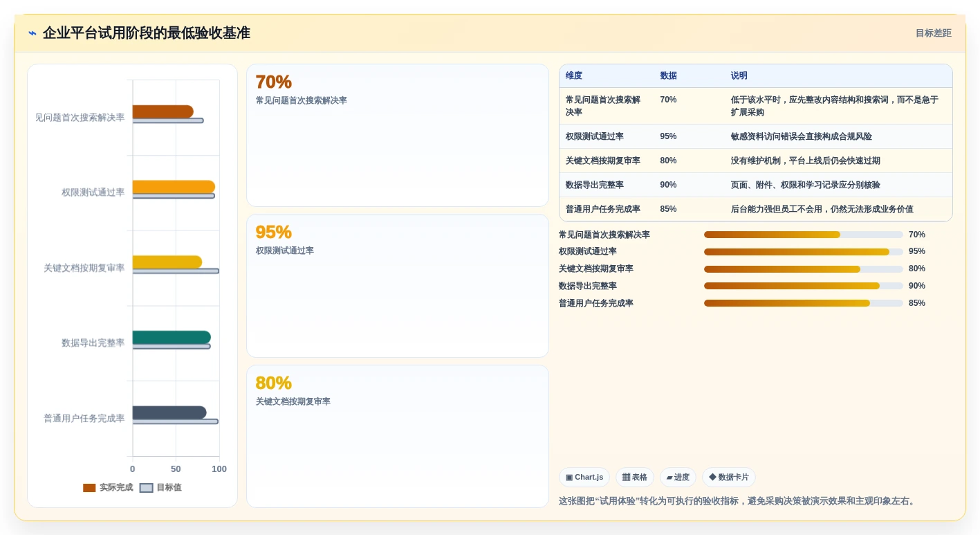980x535 pixels.
Task: Select the 80% data card
Action: [398, 437]
